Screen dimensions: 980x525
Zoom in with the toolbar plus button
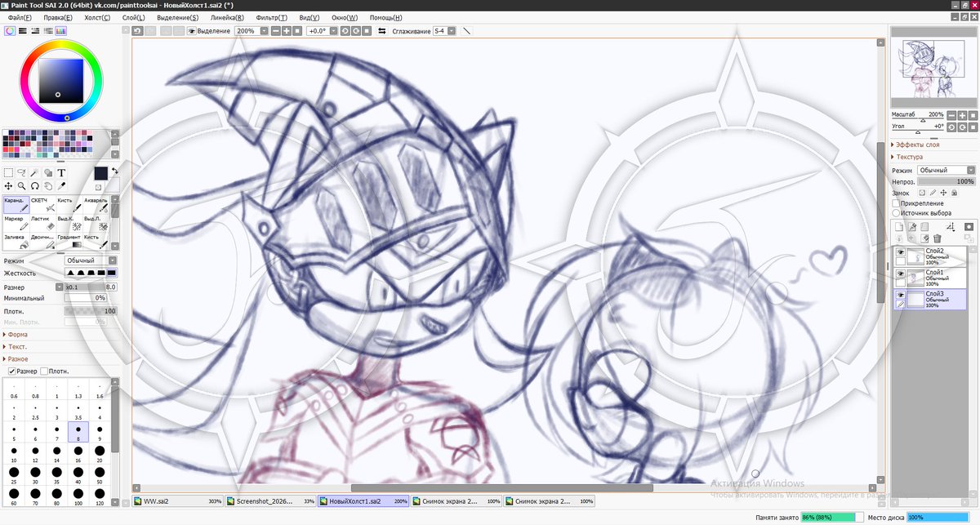coord(287,31)
